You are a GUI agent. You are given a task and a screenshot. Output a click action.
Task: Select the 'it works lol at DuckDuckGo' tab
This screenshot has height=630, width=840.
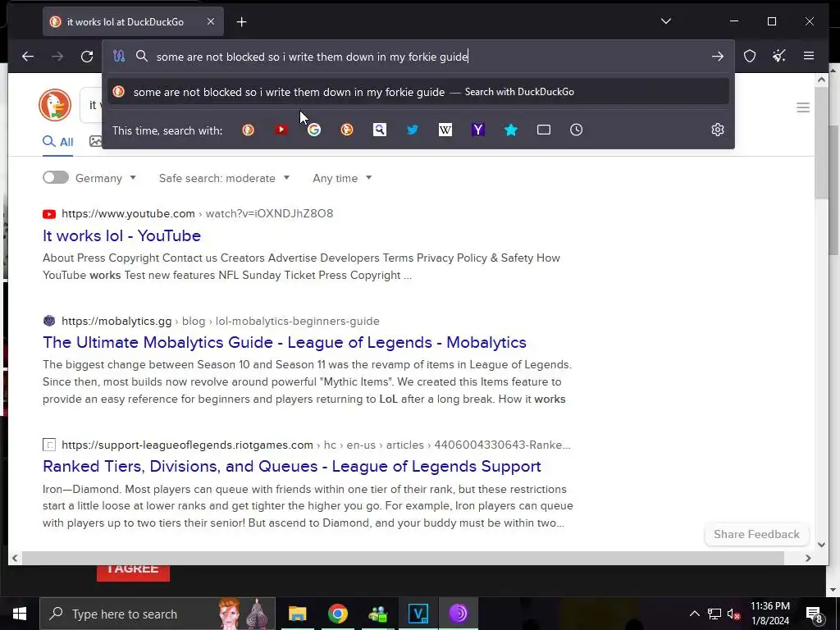click(125, 22)
